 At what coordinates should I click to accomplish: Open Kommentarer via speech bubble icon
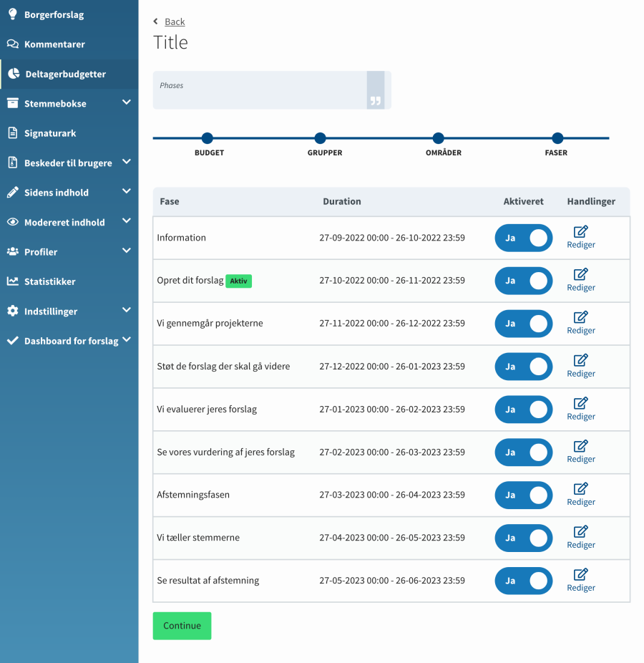point(11,44)
